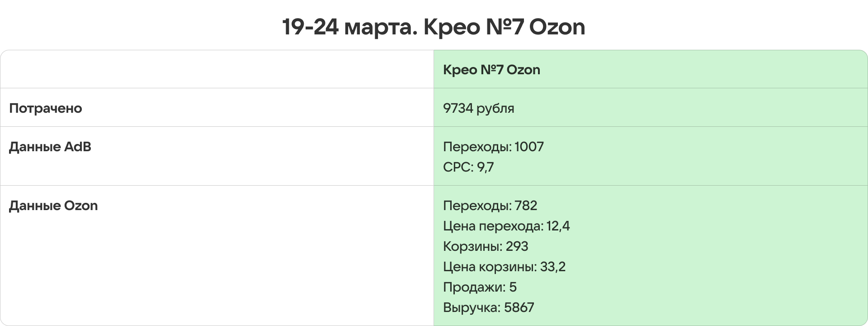Click the "Цена перехода: 12,4" line

pyautogui.click(x=506, y=226)
